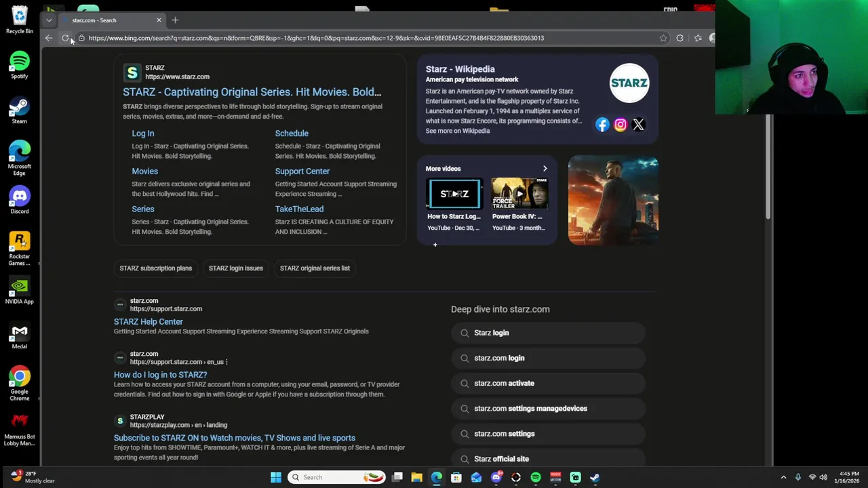
Task: Open Recycle Bin desktop icon
Action: [20, 20]
